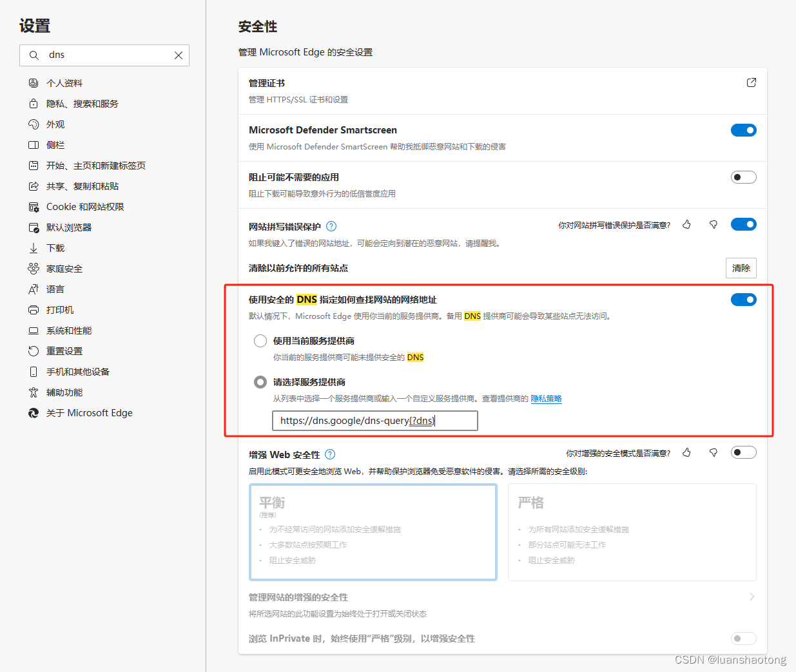Select 请选择服务提供商 radio button
Image resolution: width=796 pixels, height=672 pixels.
(260, 382)
